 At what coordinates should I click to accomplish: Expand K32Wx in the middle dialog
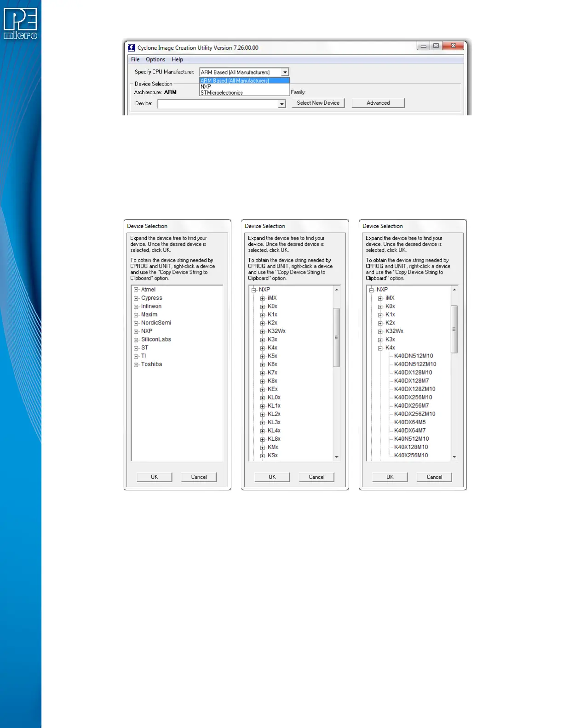[x=263, y=331]
